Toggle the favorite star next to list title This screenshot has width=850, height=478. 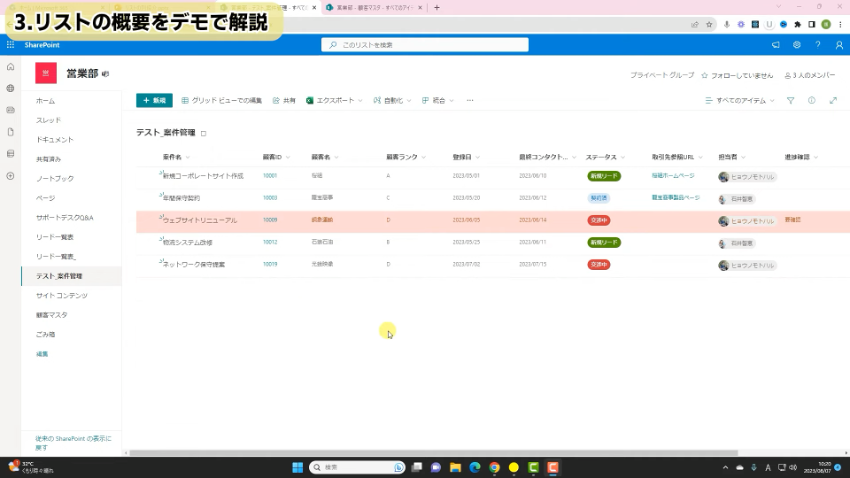(x=204, y=133)
